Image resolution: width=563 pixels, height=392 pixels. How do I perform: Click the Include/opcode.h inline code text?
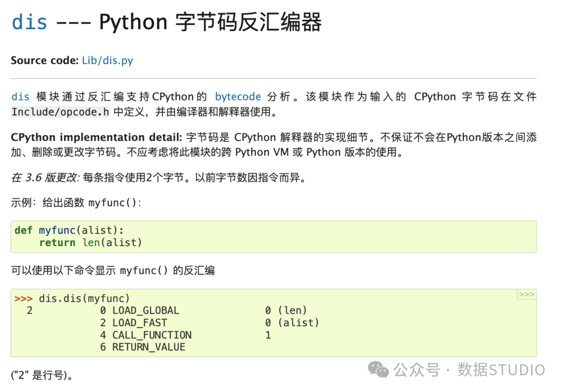[x=60, y=112]
